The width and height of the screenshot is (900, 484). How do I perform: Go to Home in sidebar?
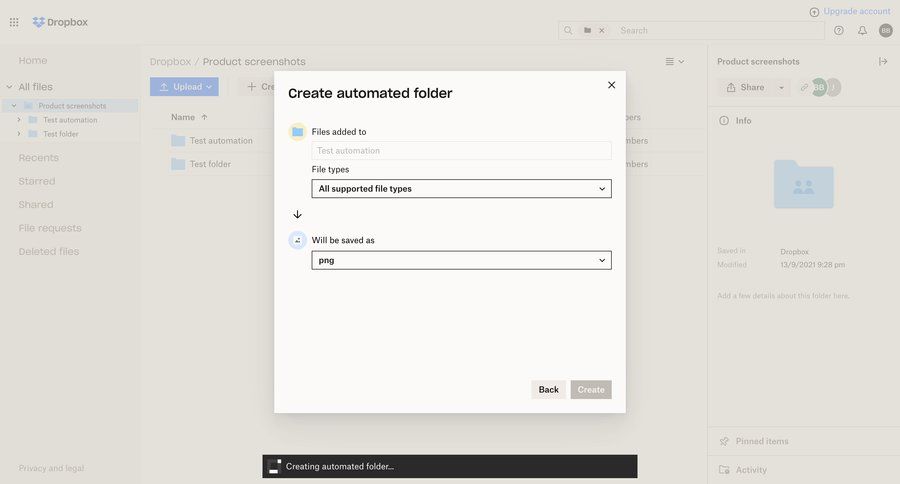click(x=33, y=60)
